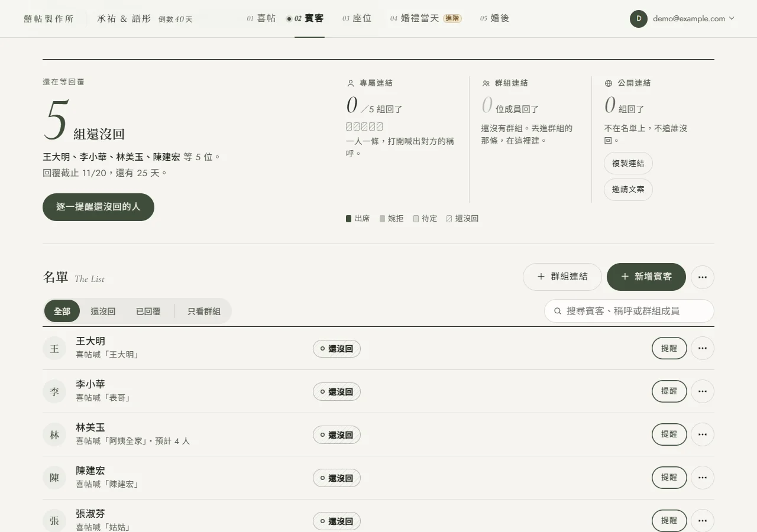
Task: Click the 複製連結 button
Action: (x=628, y=163)
